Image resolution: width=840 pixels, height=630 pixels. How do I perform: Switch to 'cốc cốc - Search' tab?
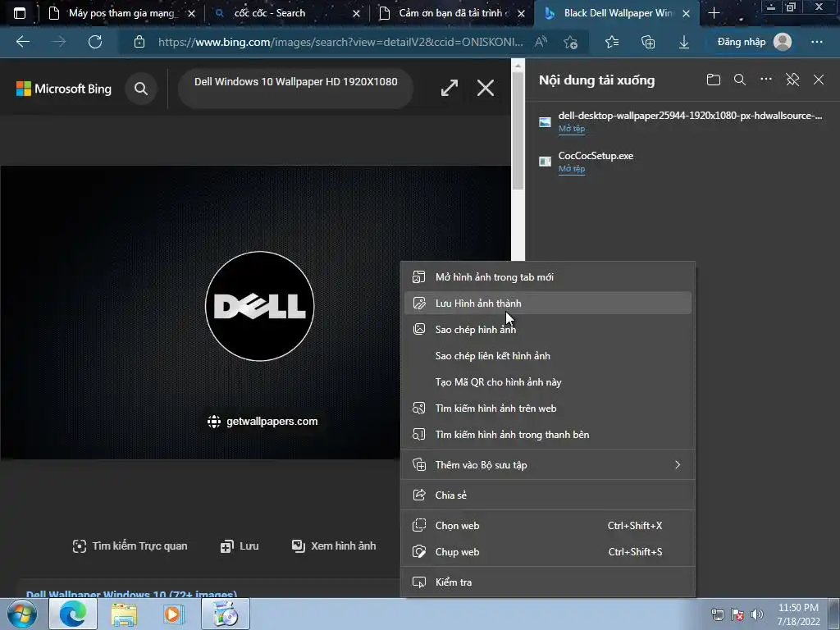[x=286, y=13]
